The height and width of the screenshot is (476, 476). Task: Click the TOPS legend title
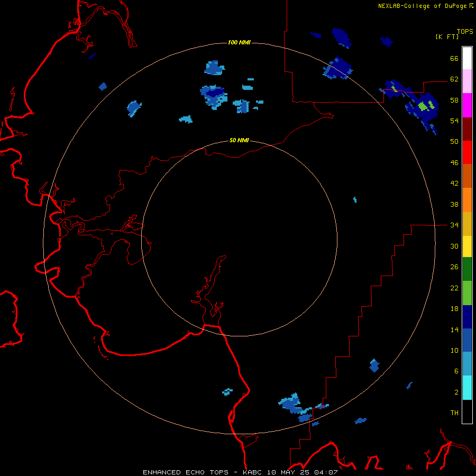465,31
